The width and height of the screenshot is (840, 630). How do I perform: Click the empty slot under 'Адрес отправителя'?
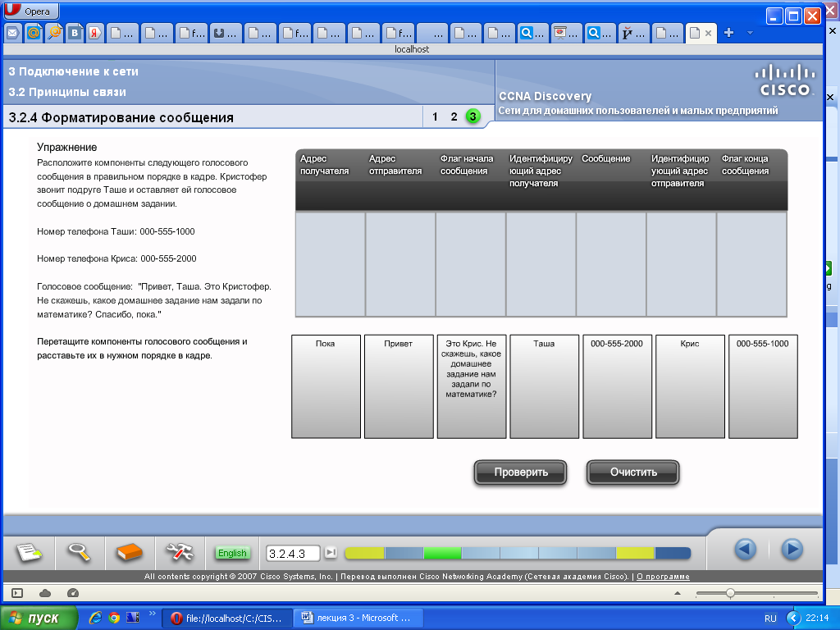[x=400, y=264]
